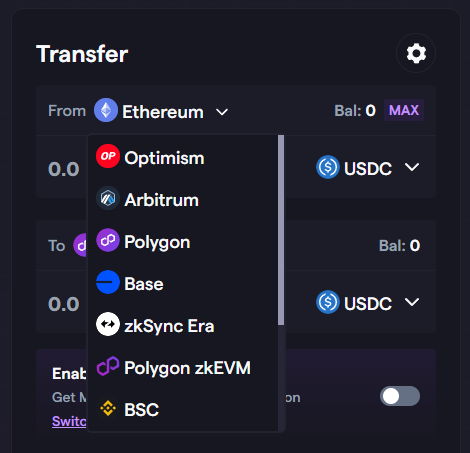This screenshot has width=470, height=453.
Task: Click the Base blue circle icon
Action: [x=108, y=282]
